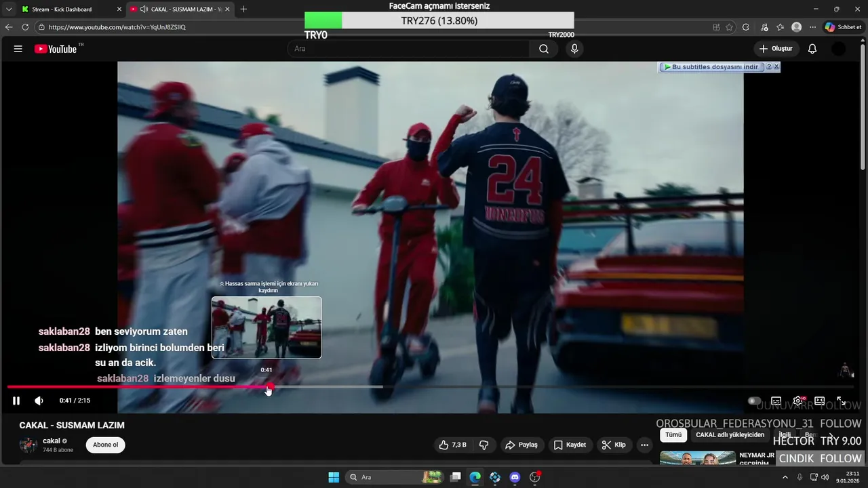Open the Windows Start menu
Viewport: 868px width, 488px height.
click(334, 477)
